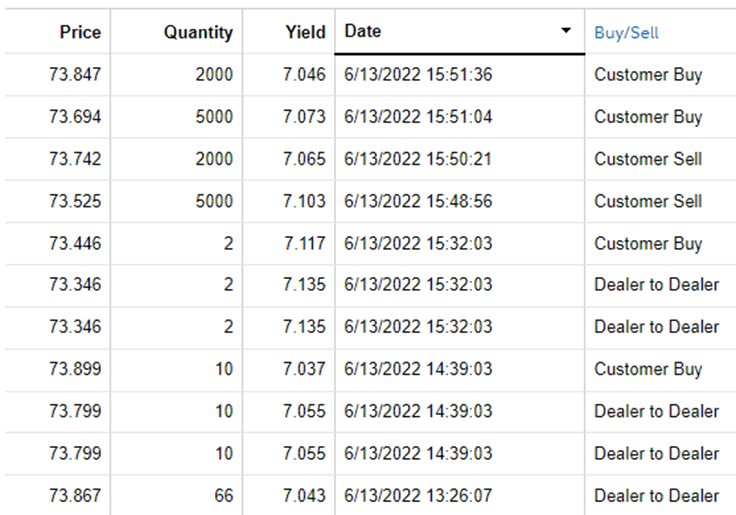736x515 pixels.
Task: Select the Yield column header
Action: 305,32
